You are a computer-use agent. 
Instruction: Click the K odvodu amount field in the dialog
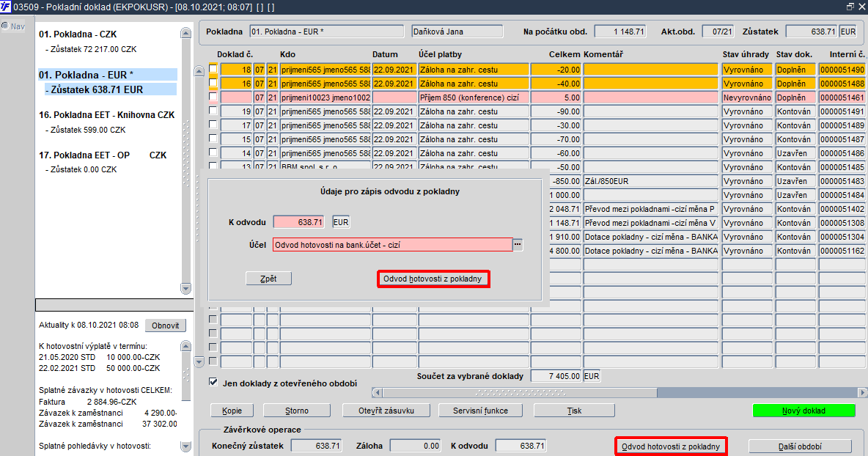coord(299,222)
